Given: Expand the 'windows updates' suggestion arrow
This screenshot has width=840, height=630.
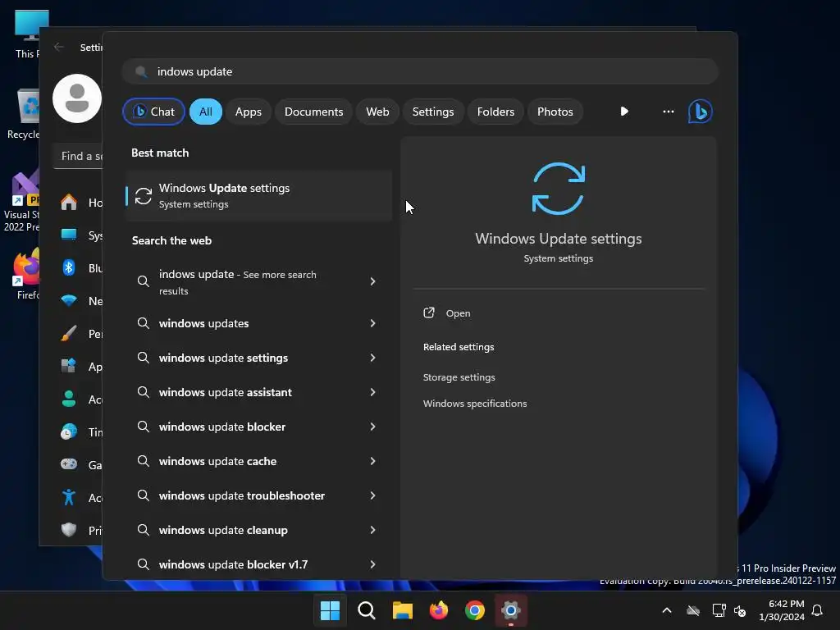Looking at the screenshot, I should (373, 323).
